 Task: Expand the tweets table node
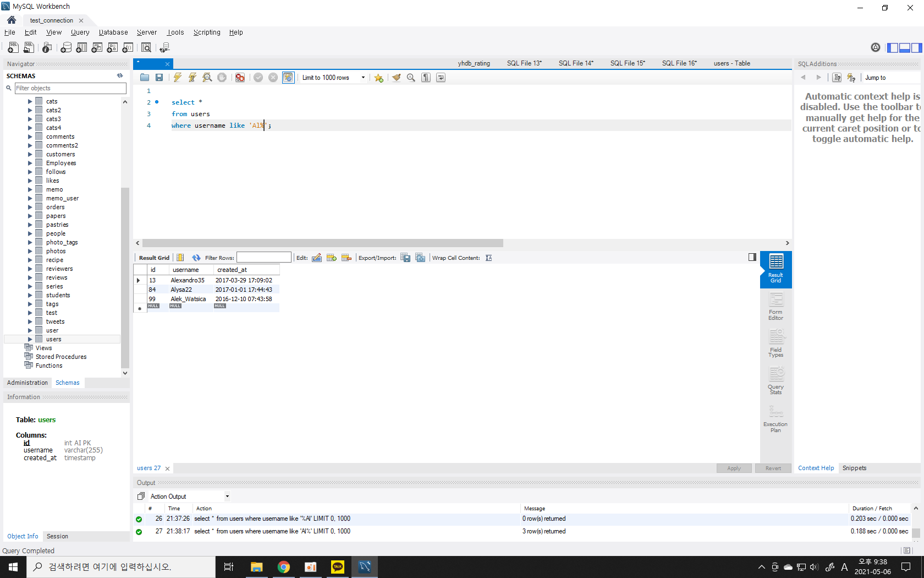click(30, 321)
